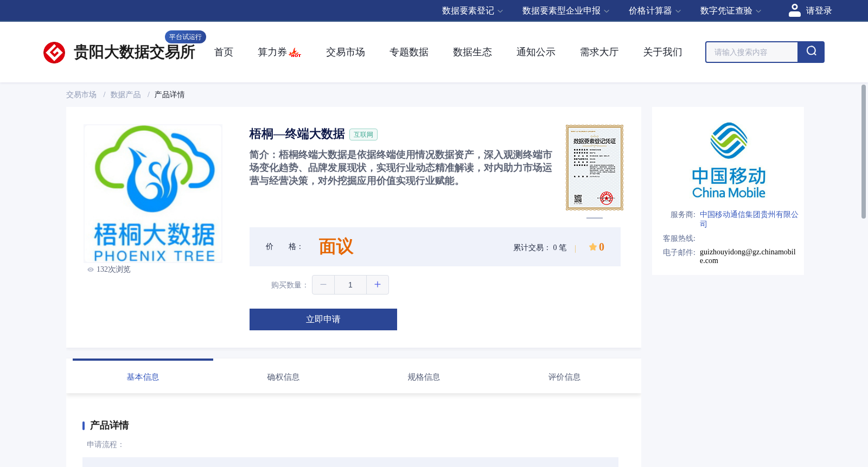Click the 平台试运行 badge
The height and width of the screenshot is (467, 868).
coord(186,37)
